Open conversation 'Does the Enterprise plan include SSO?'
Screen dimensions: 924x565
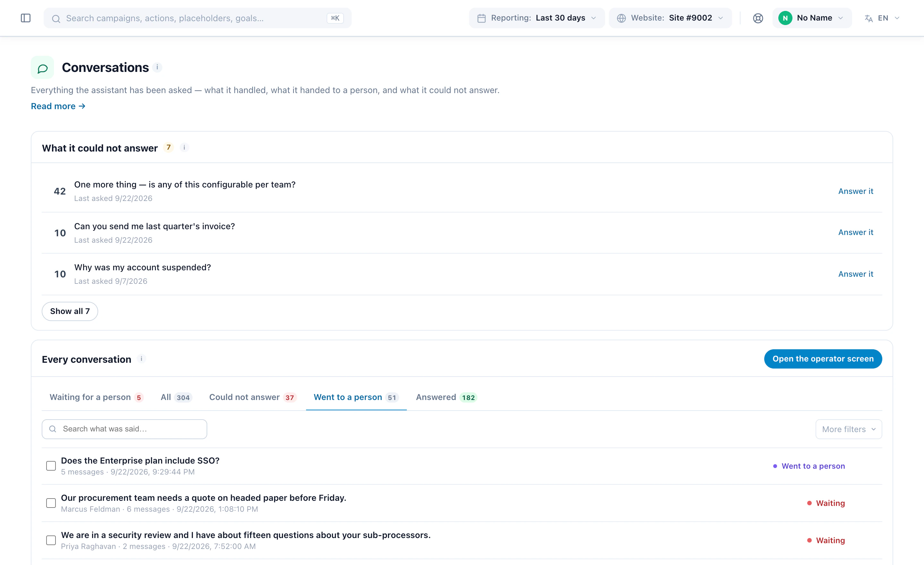click(x=140, y=460)
